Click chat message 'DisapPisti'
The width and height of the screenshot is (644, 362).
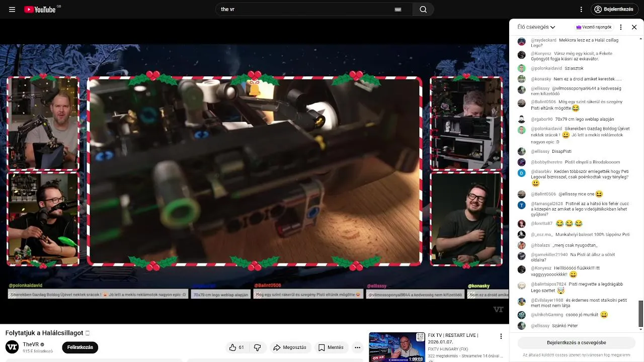[x=561, y=151]
